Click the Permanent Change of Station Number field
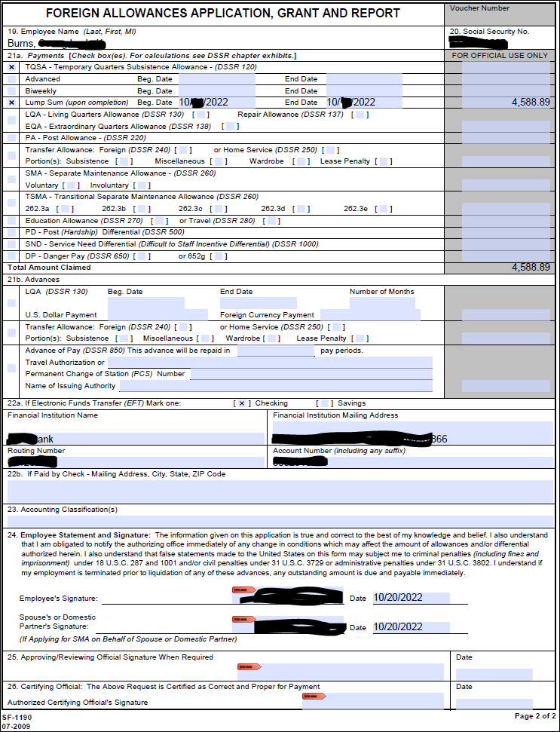Image resolution: width=560 pixels, height=732 pixels. pos(311,375)
